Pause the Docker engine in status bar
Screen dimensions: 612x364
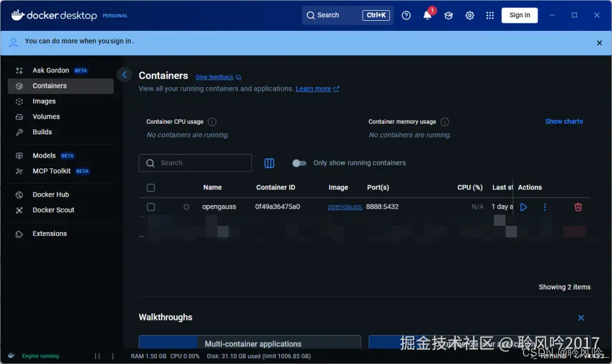97,356
